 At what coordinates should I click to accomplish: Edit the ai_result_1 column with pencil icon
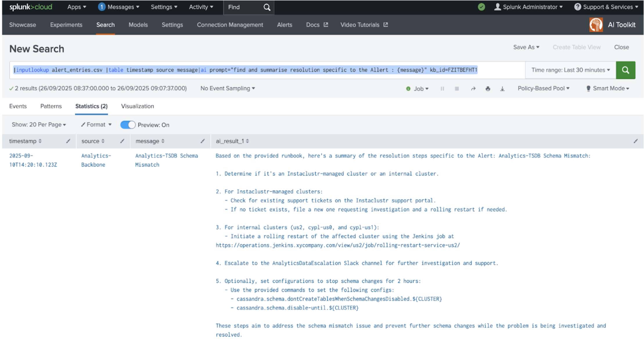click(x=636, y=141)
